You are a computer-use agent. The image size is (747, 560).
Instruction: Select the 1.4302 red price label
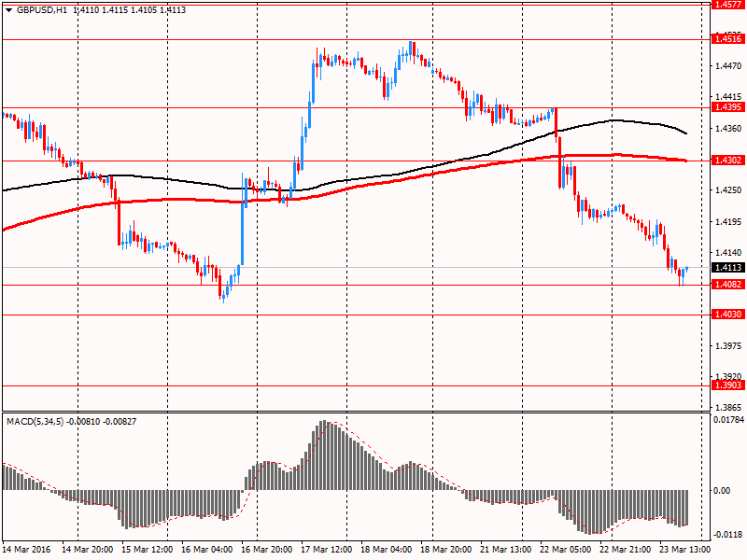(728, 161)
